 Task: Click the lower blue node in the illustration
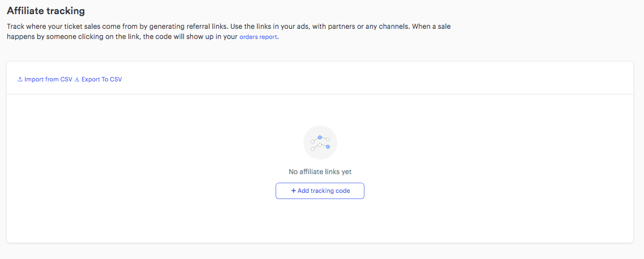point(328,146)
